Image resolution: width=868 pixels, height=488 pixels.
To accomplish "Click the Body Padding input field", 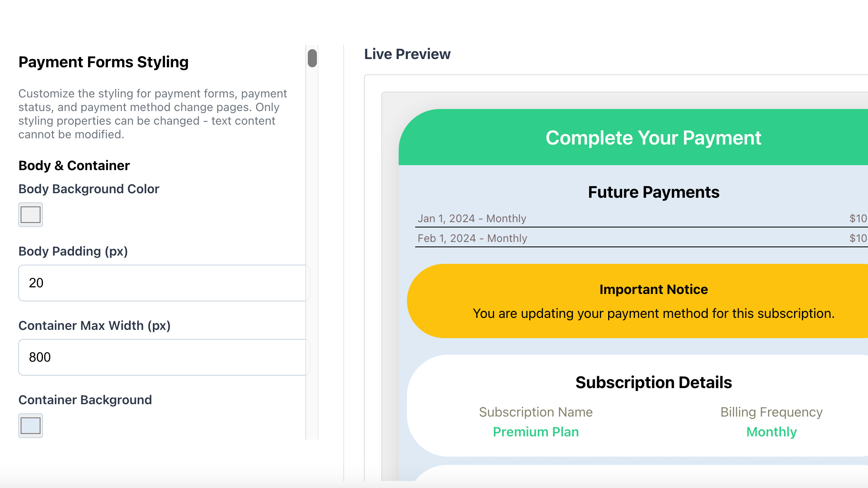I will point(164,283).
